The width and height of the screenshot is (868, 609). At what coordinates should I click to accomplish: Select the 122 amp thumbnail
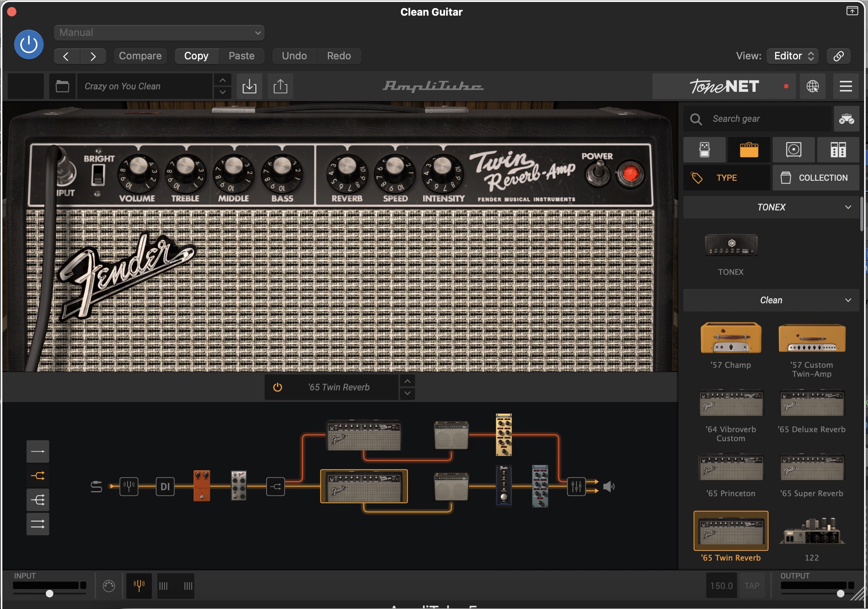812,531
